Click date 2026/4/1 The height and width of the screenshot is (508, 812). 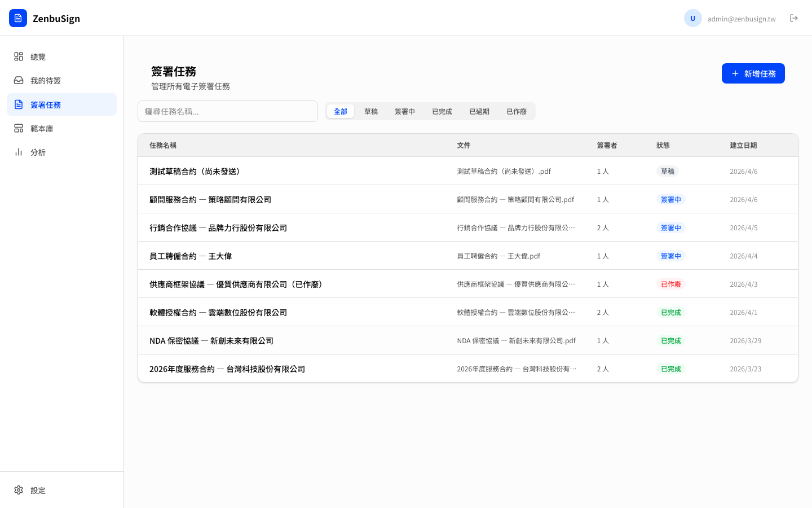[744, 312]
